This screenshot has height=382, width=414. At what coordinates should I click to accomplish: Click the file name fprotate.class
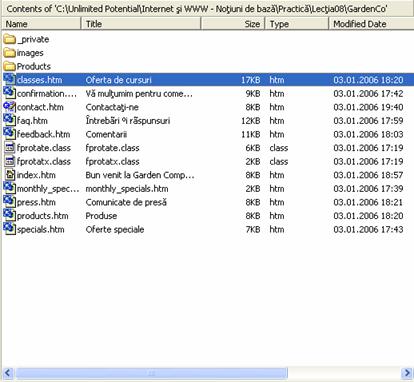pos(44,148)
